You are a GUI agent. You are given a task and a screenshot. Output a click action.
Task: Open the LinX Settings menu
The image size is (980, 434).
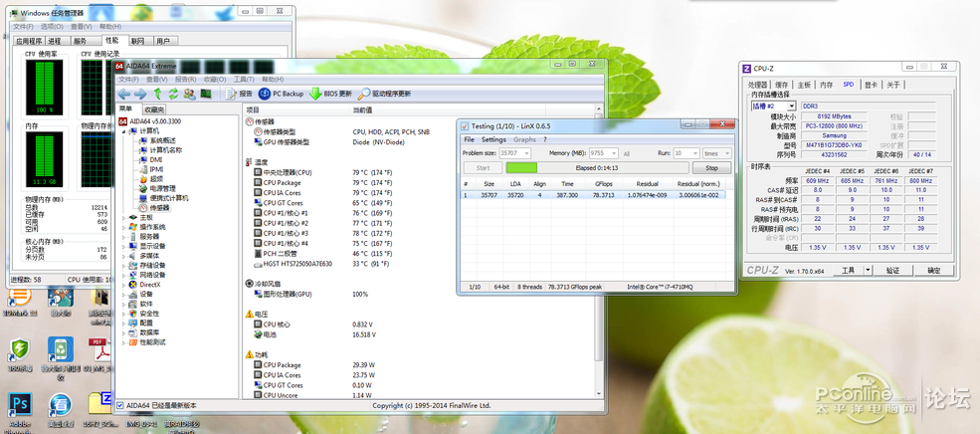(x=493, y=139)
